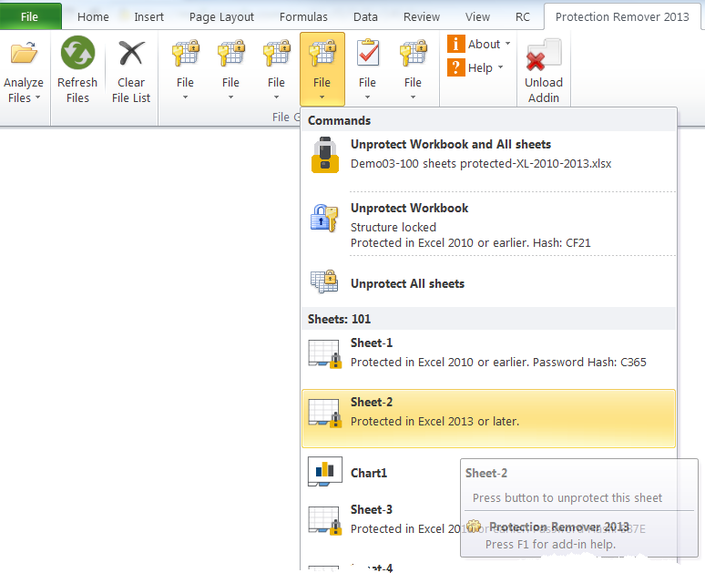Switch to the View tab
The image size is (705, 573).
(x=477, y=17)
